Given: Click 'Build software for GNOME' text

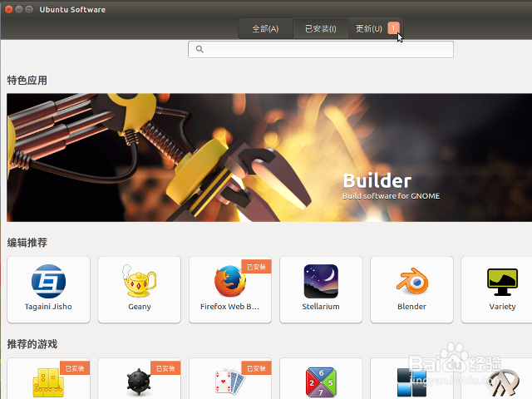Looking at the screenshot, I should coord(392,196).
